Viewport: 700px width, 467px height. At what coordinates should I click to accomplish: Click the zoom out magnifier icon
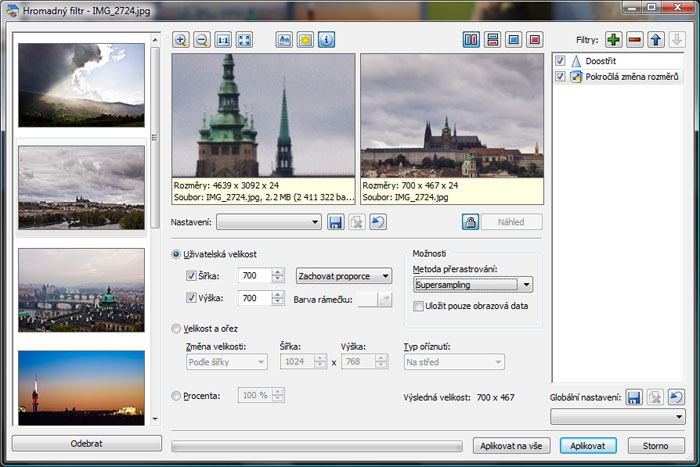(x=202, y=40)
